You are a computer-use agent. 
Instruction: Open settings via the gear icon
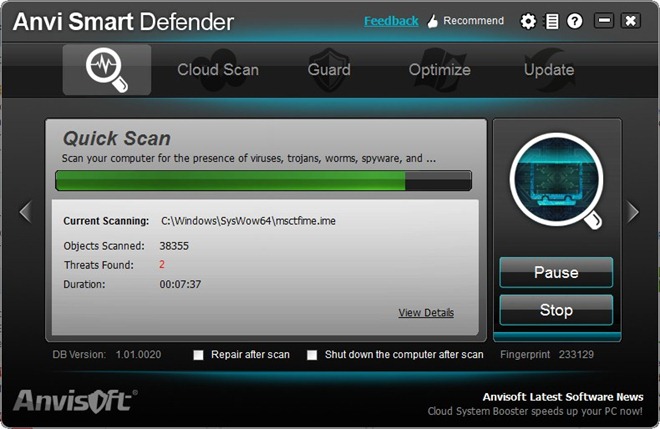(x=528, y=21)
